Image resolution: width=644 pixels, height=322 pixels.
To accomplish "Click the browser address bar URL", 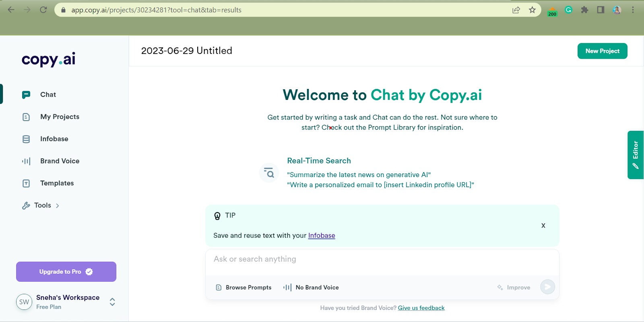I will 156,10.
